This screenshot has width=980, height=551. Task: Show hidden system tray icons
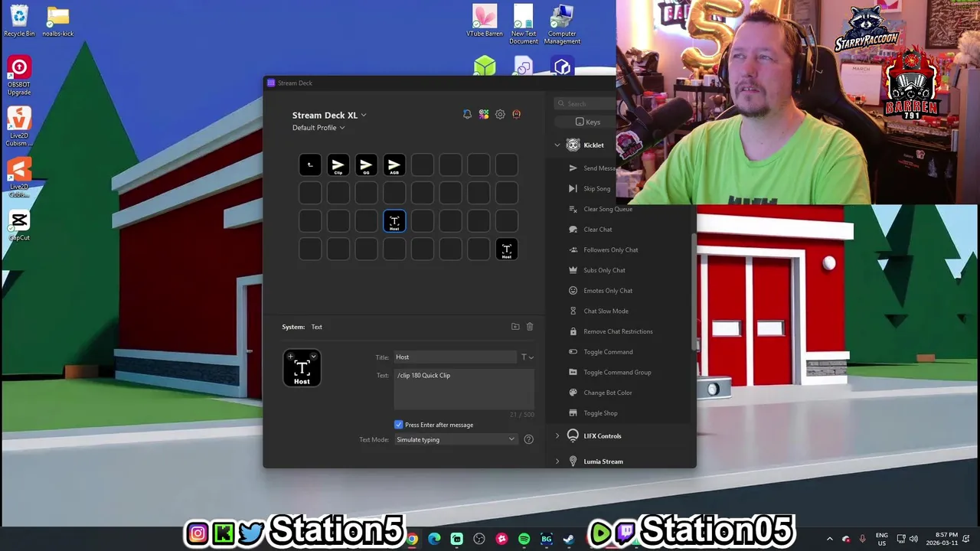tap(829, 539)
